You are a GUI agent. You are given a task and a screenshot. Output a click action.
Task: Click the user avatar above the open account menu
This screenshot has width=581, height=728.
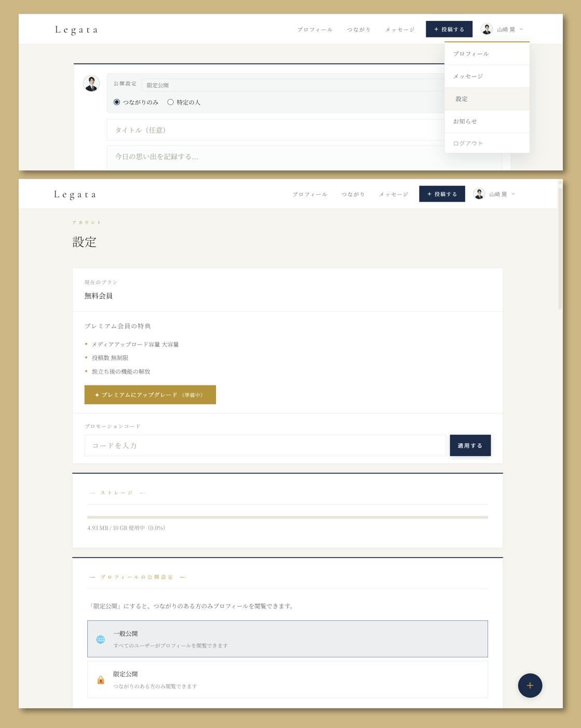point(487,30)
